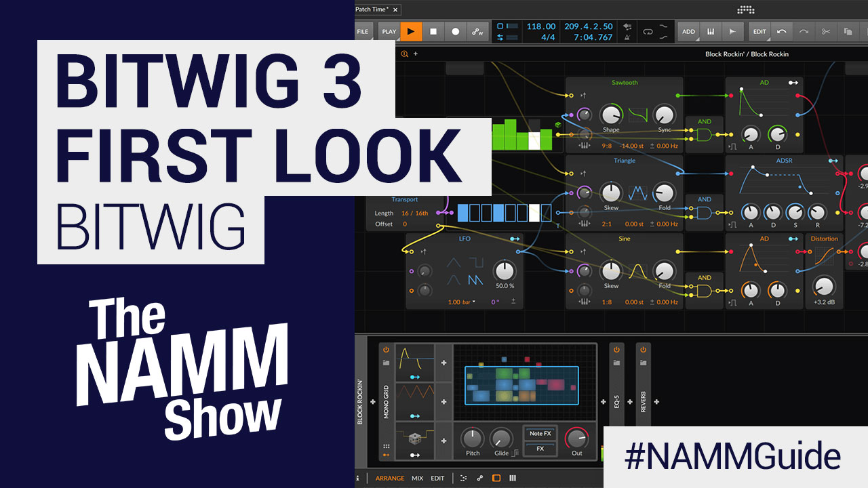Switch to the MIX tab at the bottom
This screenshot has width=868, height=488.
pos(418,478)
